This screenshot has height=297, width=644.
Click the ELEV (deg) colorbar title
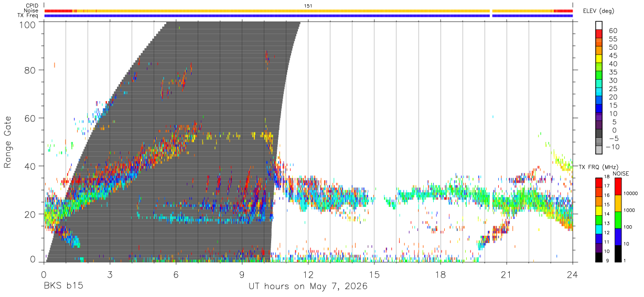pyautogui.click(x=598, y=11)
